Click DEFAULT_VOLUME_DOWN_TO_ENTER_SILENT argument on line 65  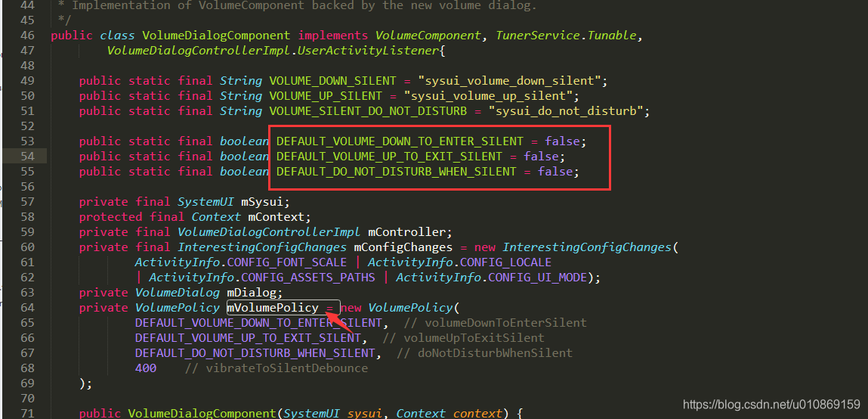pos(258,322)
